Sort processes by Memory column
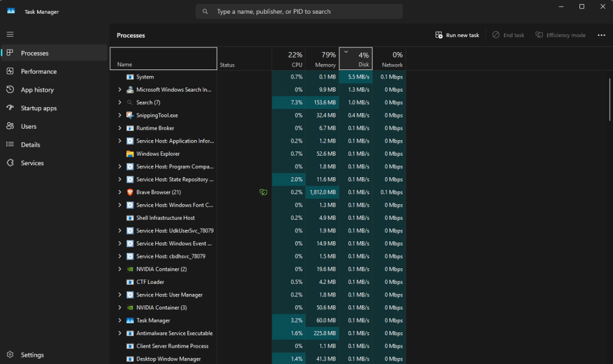 [x=322, y=59]
